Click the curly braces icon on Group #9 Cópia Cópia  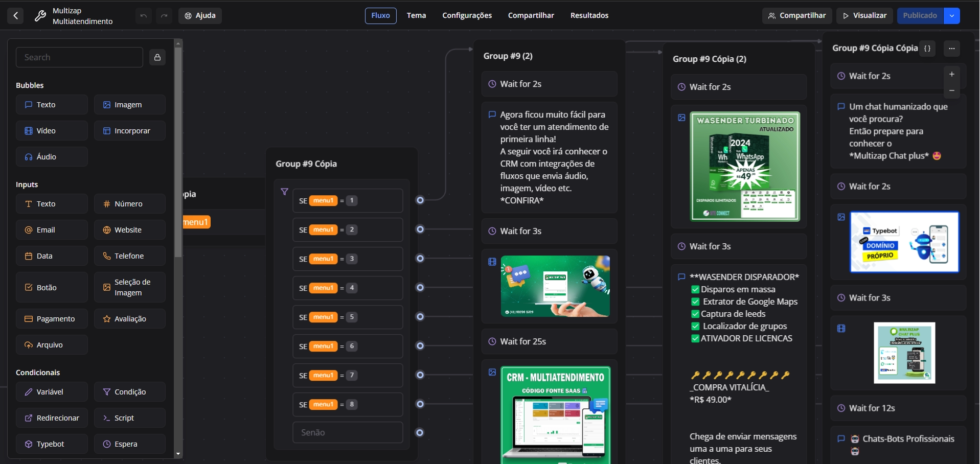click(927, 49)
